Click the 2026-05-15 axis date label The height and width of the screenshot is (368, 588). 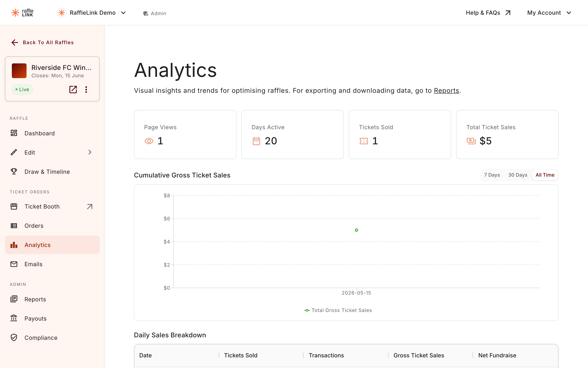pyautogui.click(x=356, y=293)
